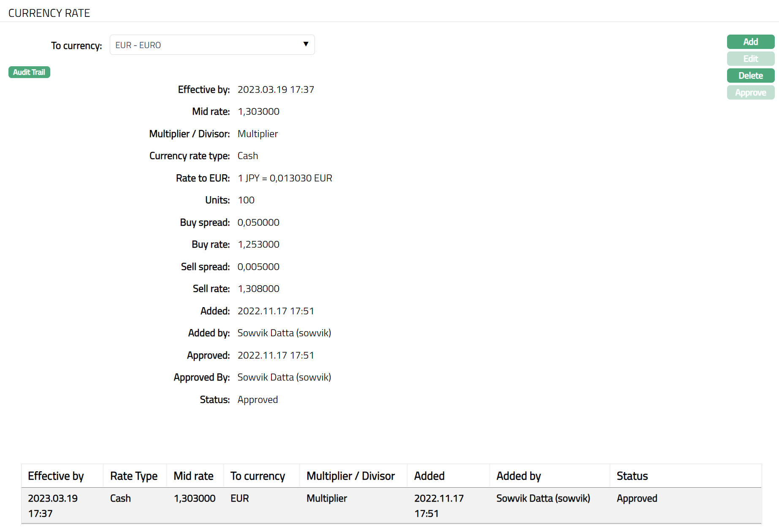This screenshot has width=779, height=532.
Task: Select the 2023.03.19 17:37 table row
Action: pyautogui.click(x=53, y=505)
